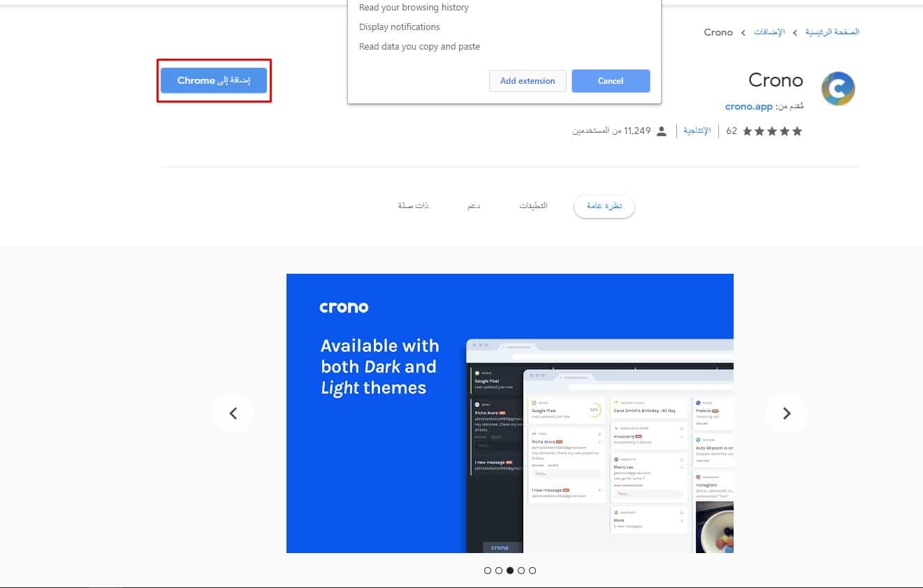Advance to next screenshot with right arrow

(786, 413)
